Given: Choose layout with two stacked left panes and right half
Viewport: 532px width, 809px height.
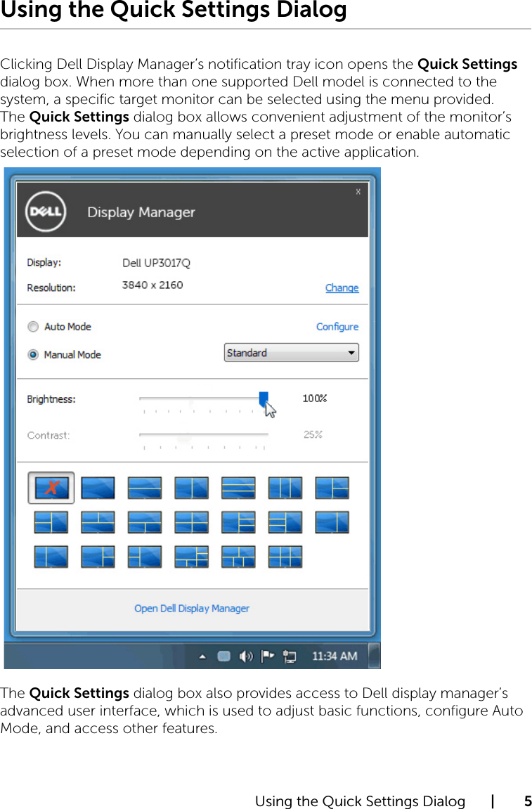Looking at the screenshot, I should coord(51,522).
